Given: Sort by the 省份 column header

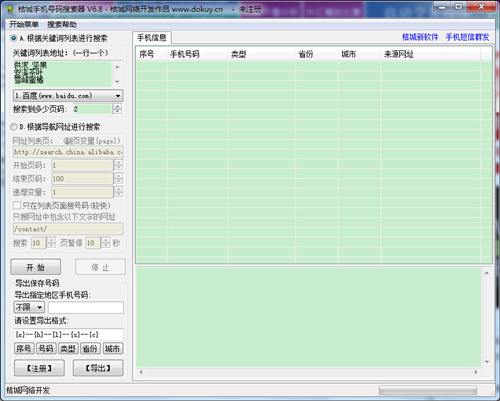Looking at the screenshot, I should 317,54.
